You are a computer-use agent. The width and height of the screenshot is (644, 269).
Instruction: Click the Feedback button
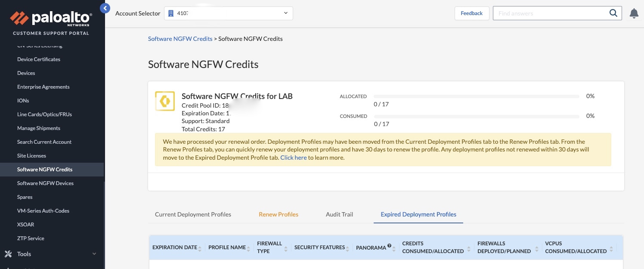click(471, 13)
